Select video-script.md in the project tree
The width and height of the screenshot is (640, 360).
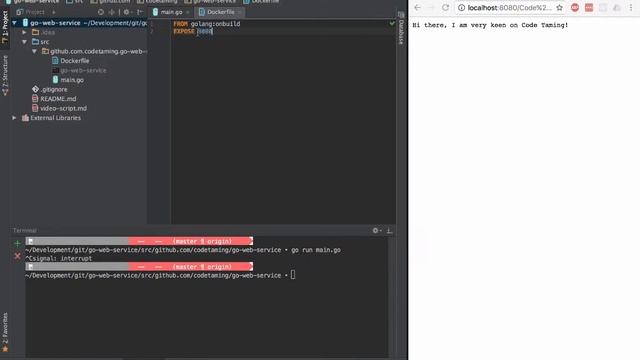63,109
